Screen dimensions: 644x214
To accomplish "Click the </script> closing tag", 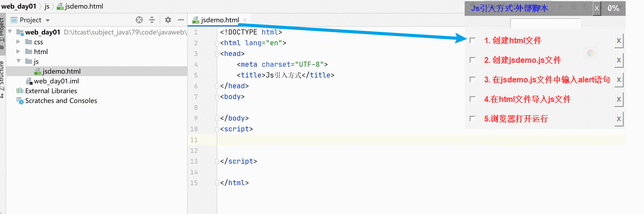I will [238, 161].
